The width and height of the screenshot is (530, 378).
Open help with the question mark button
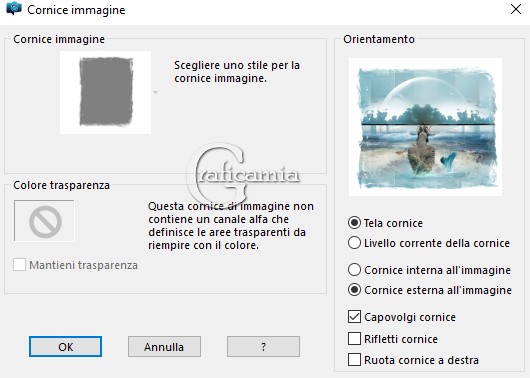pyautogui.click(x=263, y=347)
